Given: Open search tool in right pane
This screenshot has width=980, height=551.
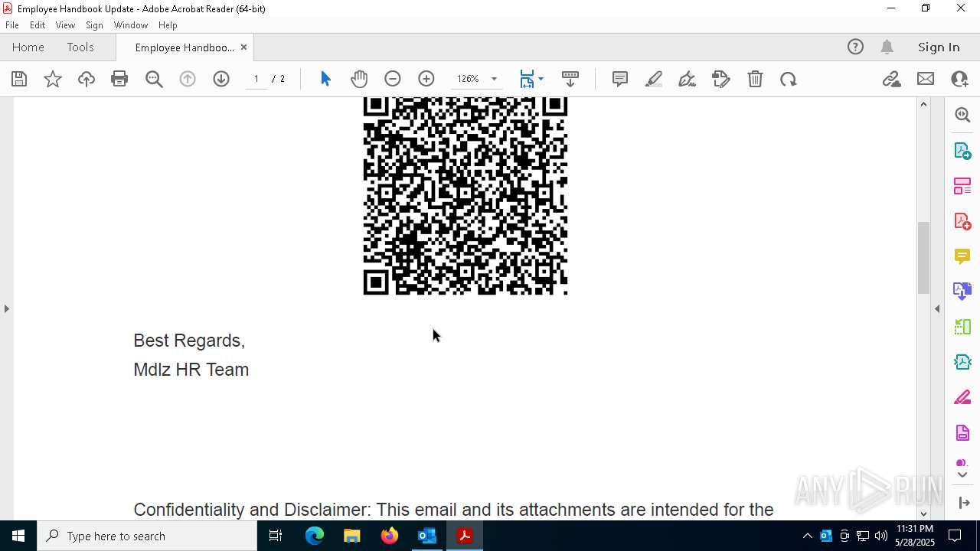Looking at the screenshot, I should click(x=962, y=115).
